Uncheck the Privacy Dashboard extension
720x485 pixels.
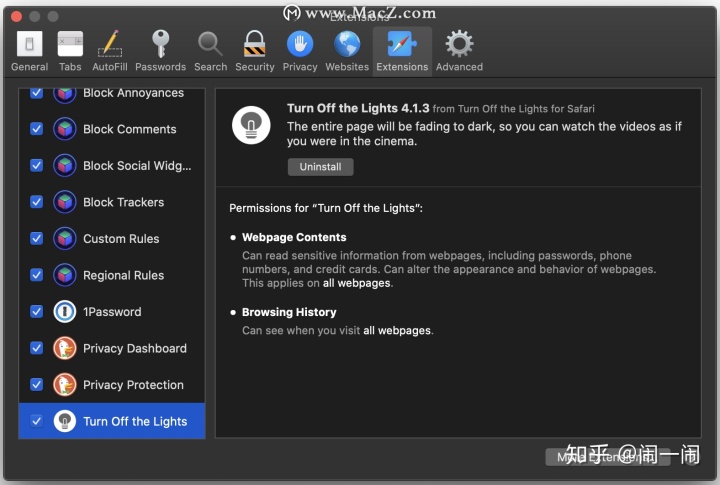37,348
